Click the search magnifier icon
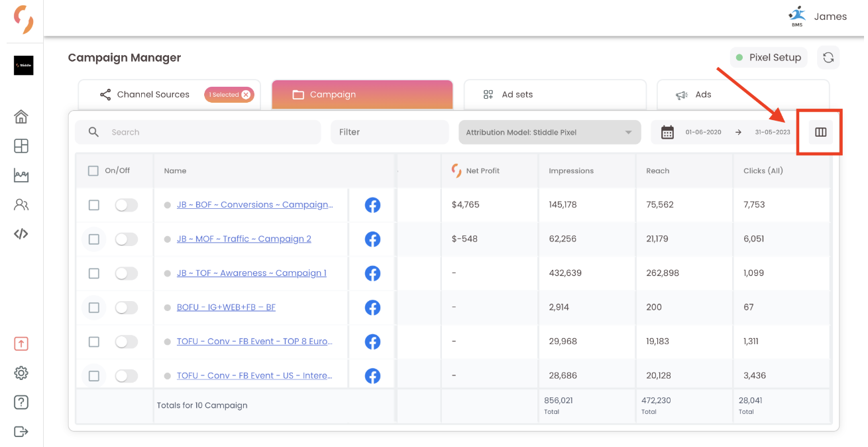 point(94,132)
